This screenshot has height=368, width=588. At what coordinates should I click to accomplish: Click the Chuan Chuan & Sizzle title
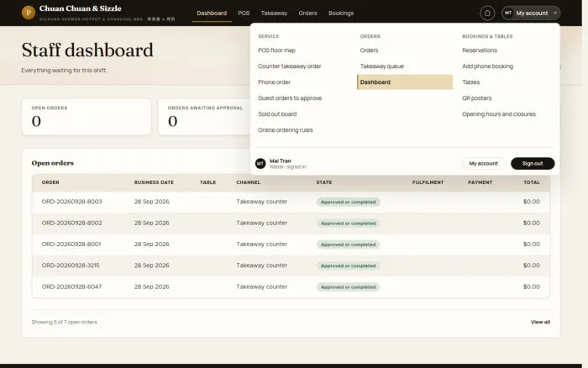81,8
